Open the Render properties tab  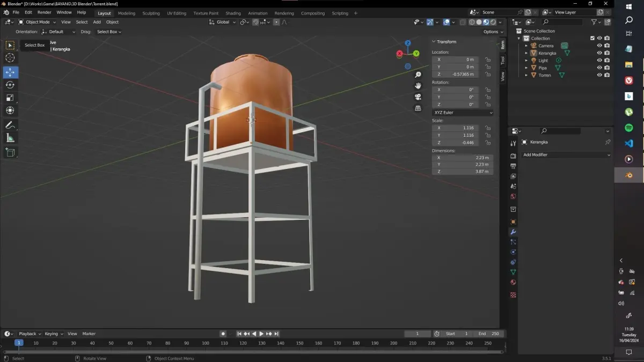pyautogui.click(x=513, y=156)
